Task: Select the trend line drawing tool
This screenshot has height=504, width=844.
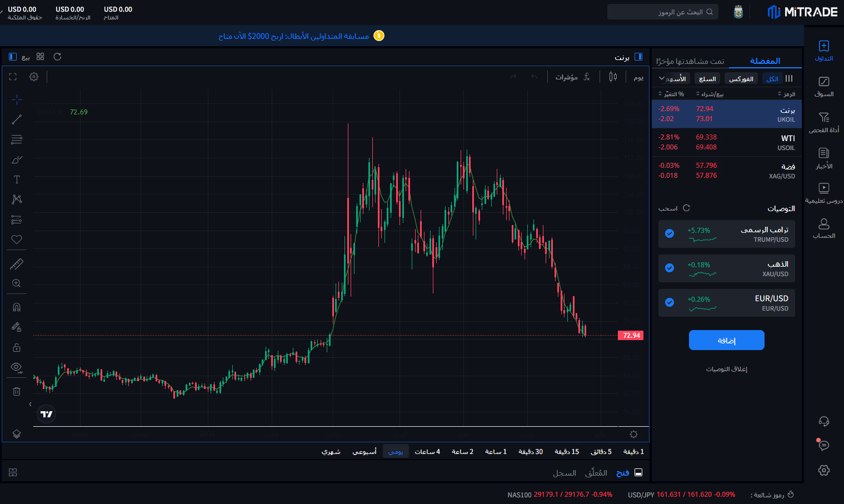Action: [x=17, y=119]
